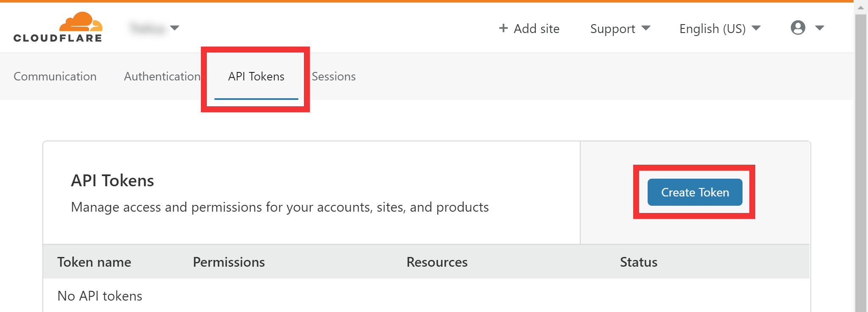Screen dimensions: 868x312
Task: Click the Token name column header
Action: pos(94,262)
